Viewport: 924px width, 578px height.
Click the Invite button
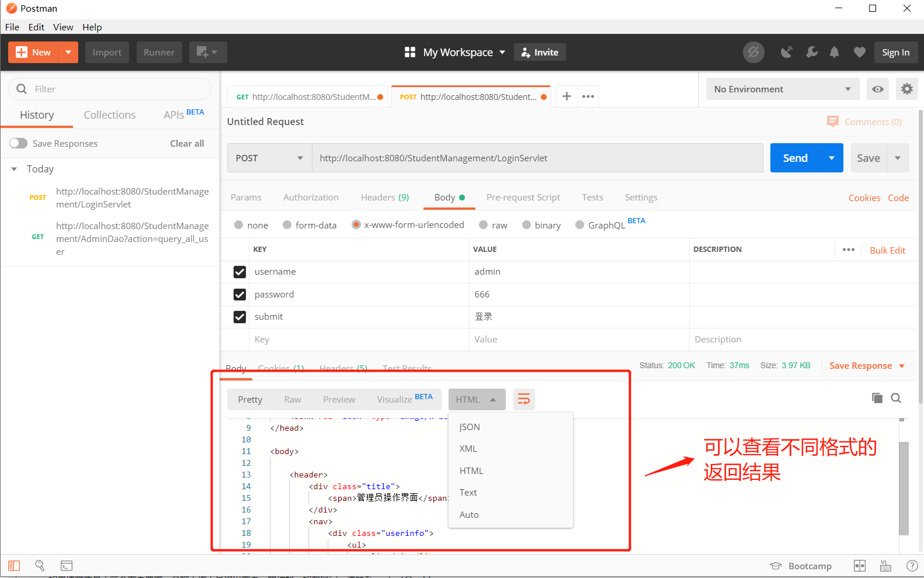coord(540,52)
